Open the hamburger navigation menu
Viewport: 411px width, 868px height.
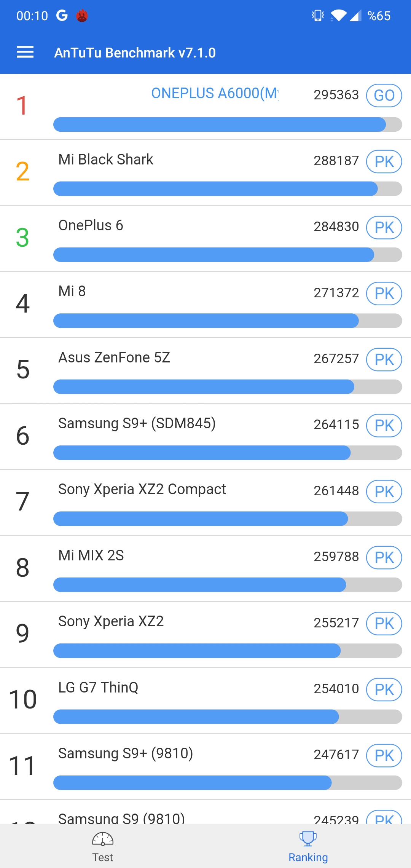click(25, 52)
